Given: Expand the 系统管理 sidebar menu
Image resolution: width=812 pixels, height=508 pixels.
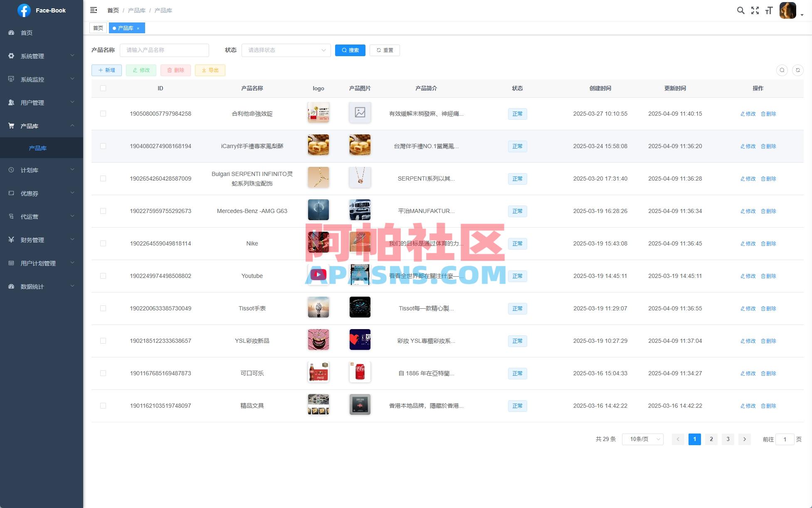Looking at the screenshot, I should [x=42, y=56].
